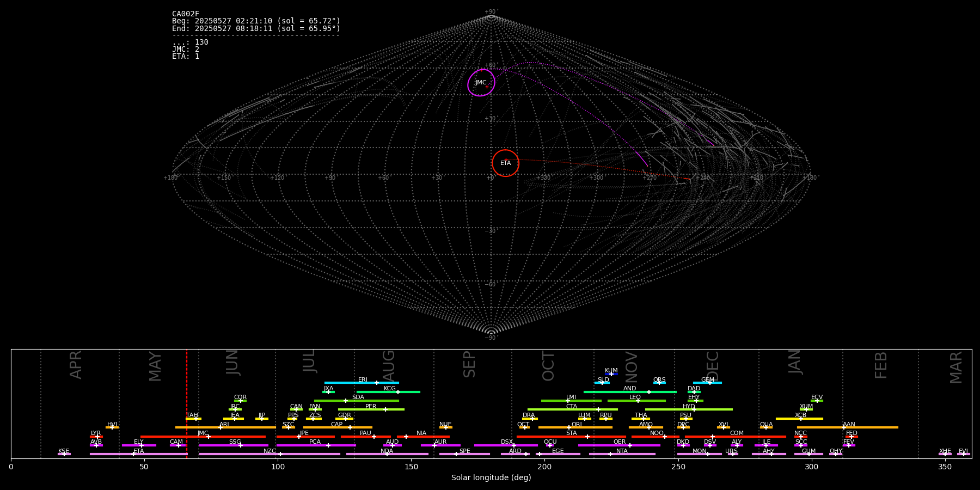
Task: Click the SDA shower label in timeline
Action: pyautogui.click(x=358, y=397)
